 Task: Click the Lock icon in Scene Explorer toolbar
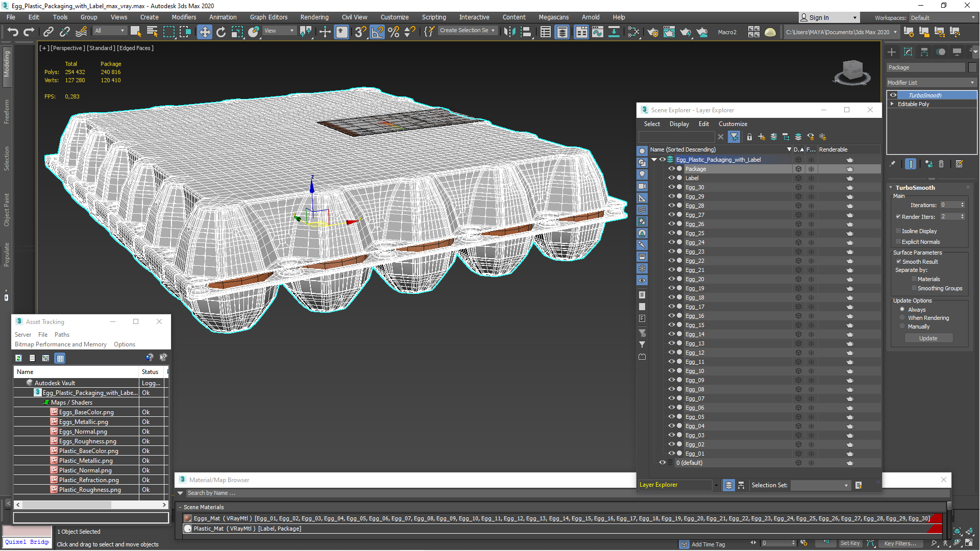[x=749, y=137]
